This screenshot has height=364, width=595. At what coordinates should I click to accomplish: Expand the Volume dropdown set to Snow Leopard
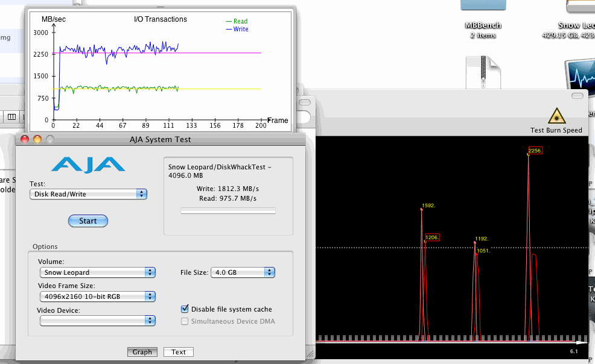[x=98, y=272]
